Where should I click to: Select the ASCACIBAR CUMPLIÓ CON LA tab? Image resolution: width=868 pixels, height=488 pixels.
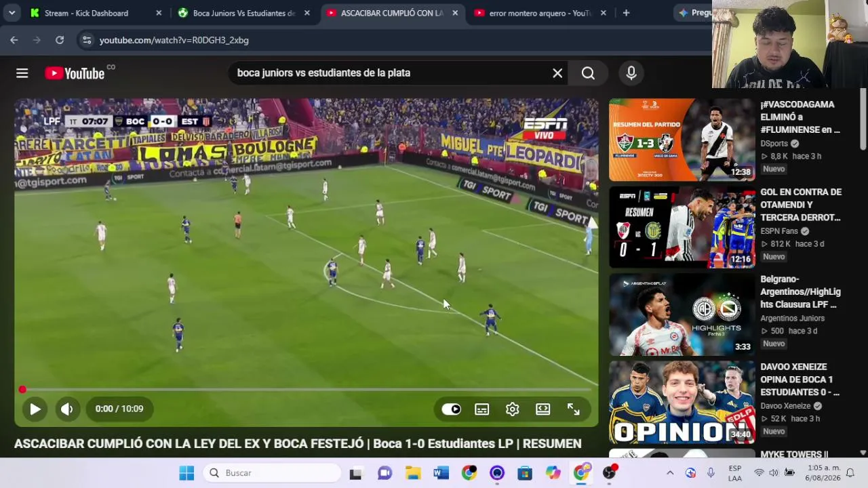pos(393,13)
